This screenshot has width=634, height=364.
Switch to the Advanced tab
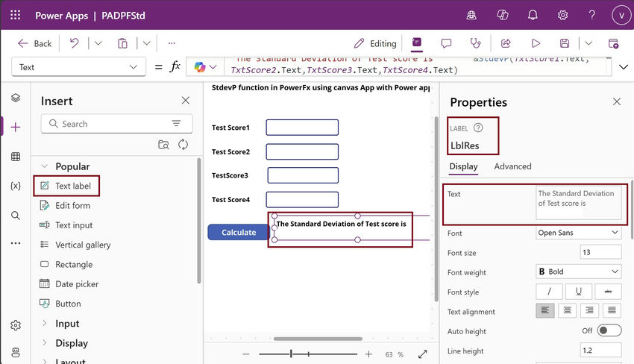point(512,166)
